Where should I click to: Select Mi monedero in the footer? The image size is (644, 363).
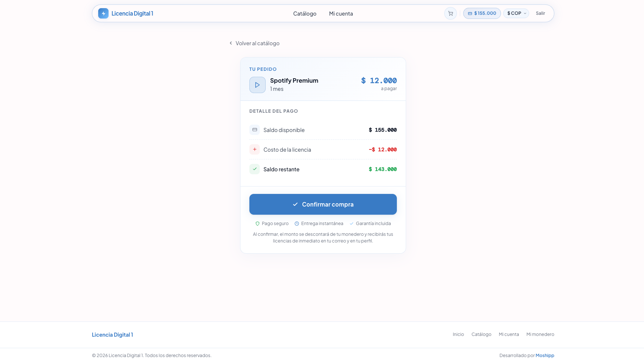pos(540,334)
